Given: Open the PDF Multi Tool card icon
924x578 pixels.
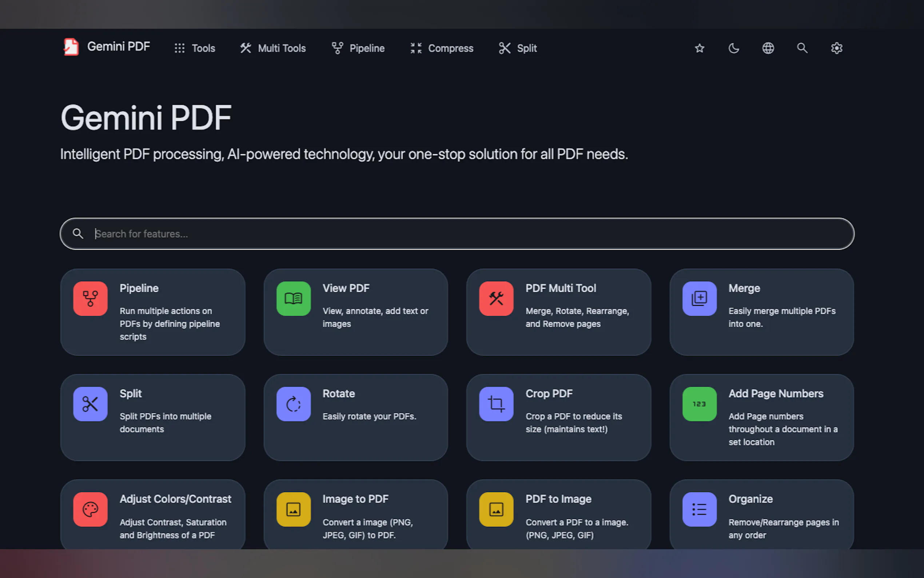Looking at the screenshot, I should tap(496, 298).
